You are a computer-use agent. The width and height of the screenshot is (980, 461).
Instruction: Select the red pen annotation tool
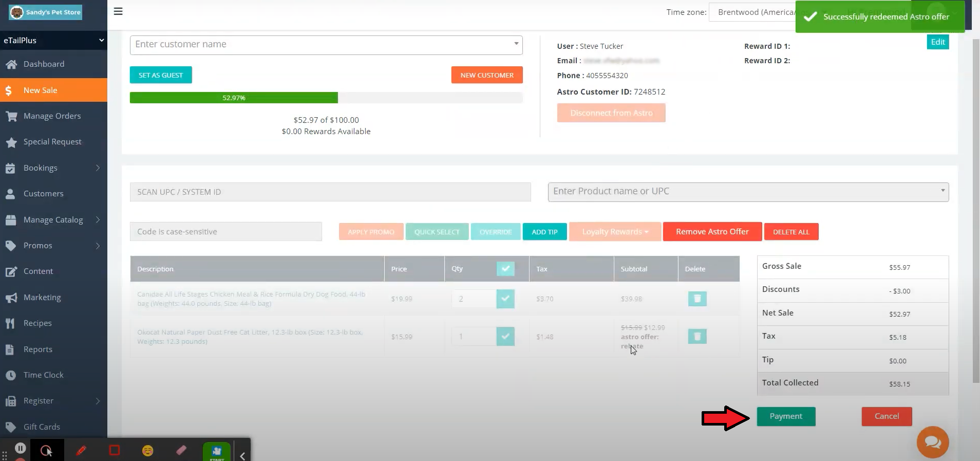coord(81,450)
